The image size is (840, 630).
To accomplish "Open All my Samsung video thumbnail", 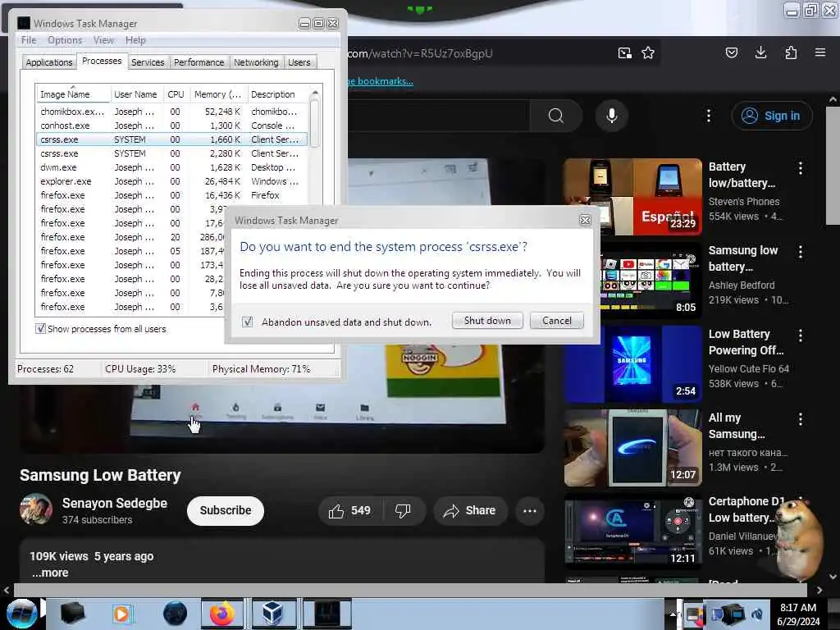I will coord(632,447).
